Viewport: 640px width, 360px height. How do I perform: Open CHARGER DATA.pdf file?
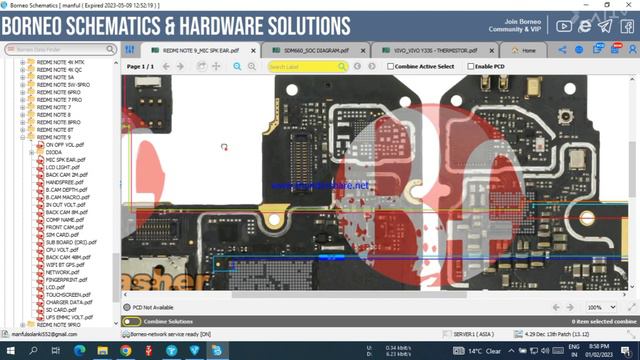tap(69, 302)
